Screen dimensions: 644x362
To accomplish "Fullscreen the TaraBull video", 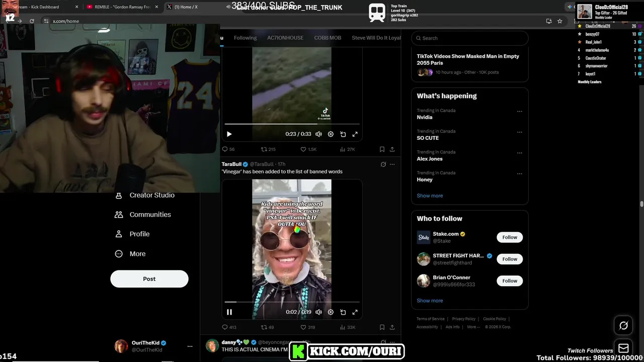I will point(355,312).
